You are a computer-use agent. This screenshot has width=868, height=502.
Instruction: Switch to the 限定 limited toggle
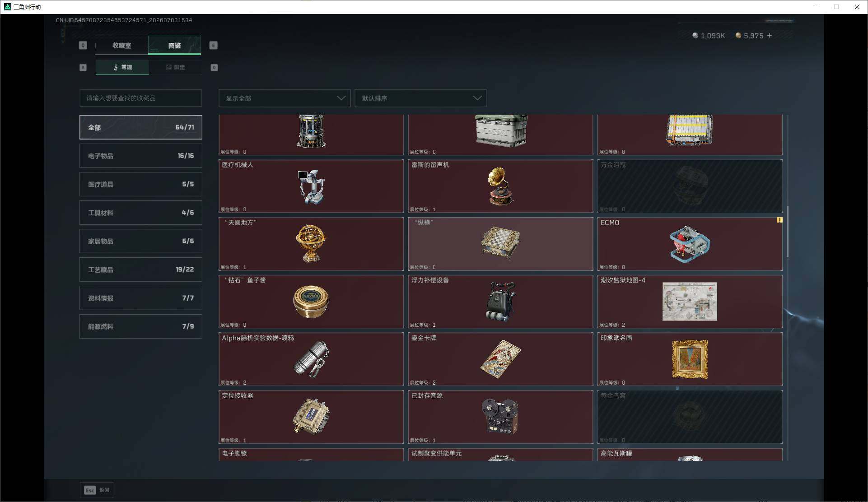(x=175, y=67)
